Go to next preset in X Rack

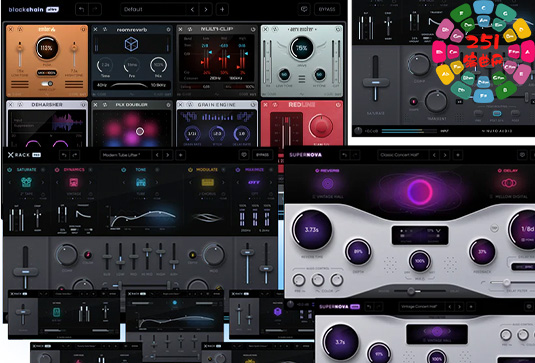point(168,155)
